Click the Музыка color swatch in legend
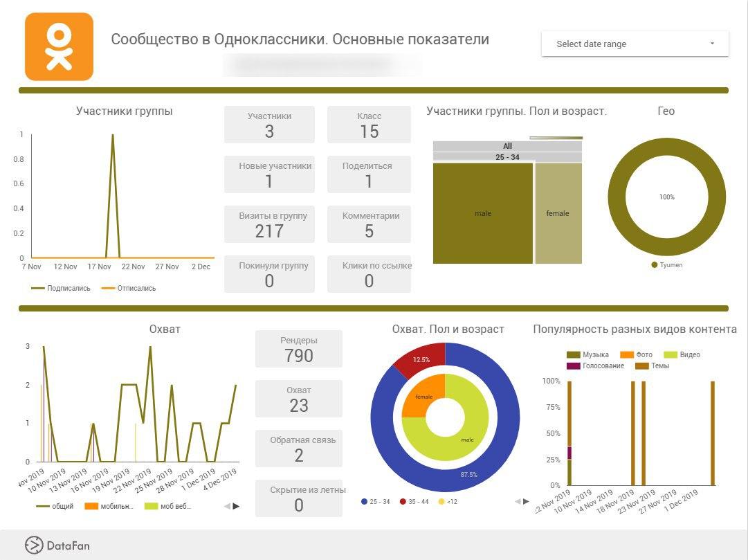Screen dimensions: 748x560 pyautogui.click(x=573, y=354)
